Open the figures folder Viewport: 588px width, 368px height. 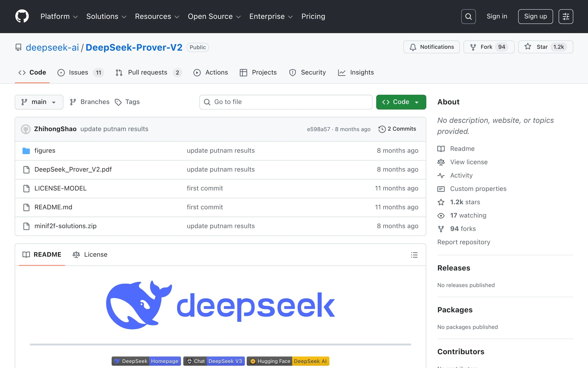pos(45,151)
